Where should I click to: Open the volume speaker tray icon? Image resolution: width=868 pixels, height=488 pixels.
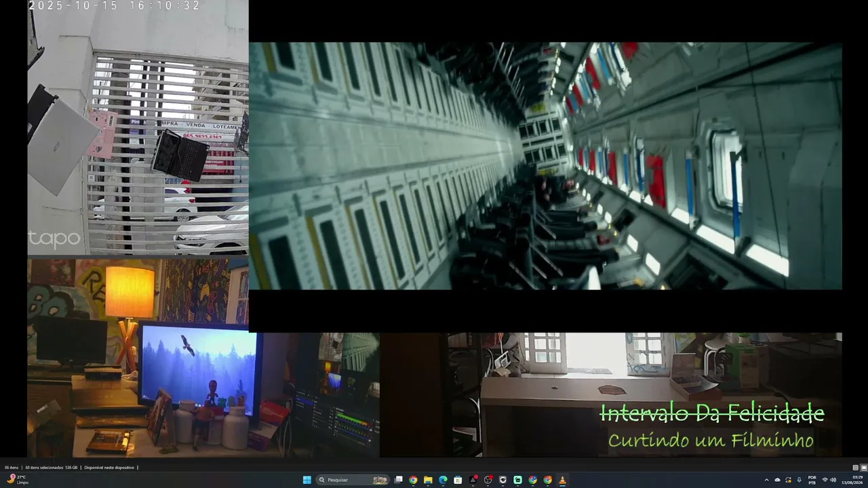(x=833, y=480)
